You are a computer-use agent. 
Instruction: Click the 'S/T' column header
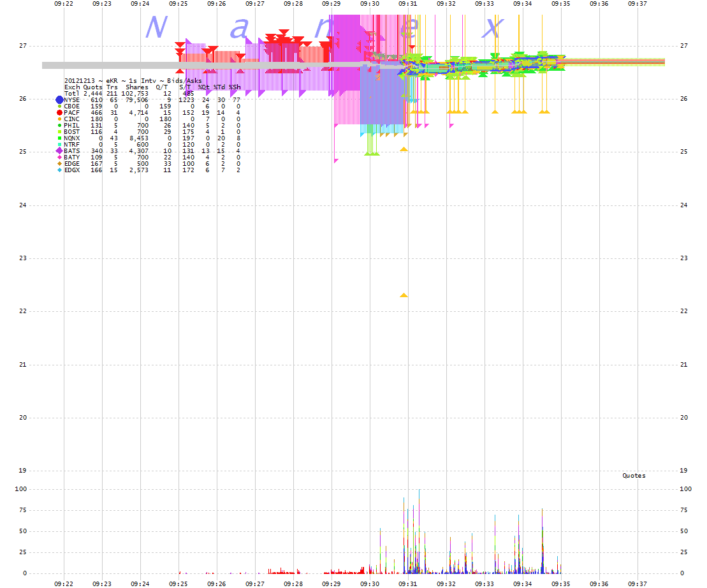186,87
